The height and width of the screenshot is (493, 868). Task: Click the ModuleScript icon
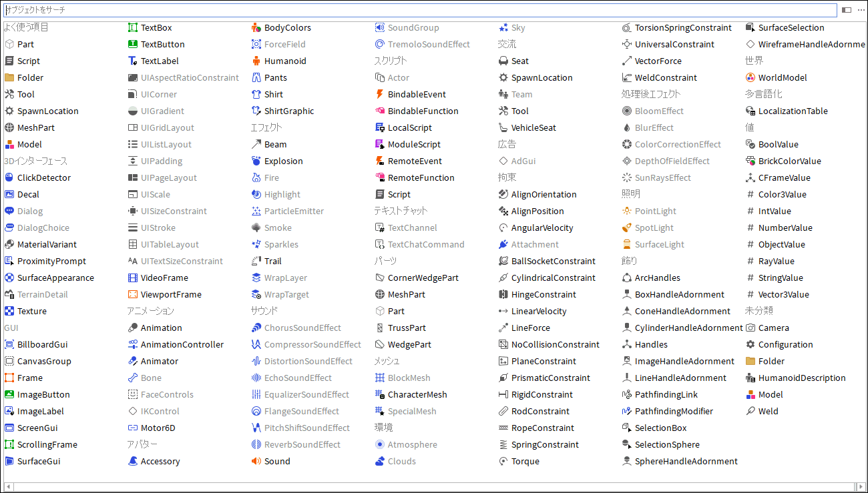click(380, 144)
